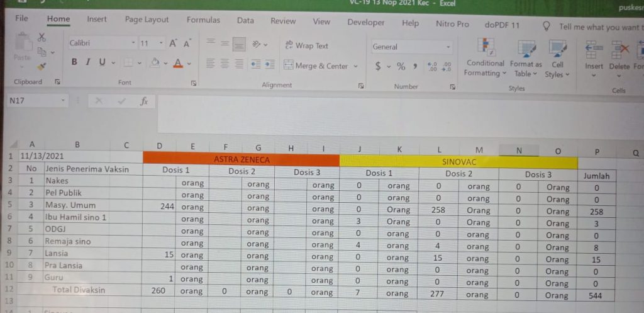Toggle Wrap Text on
Screen dimensions: 644x313
(x=306, y=45)
